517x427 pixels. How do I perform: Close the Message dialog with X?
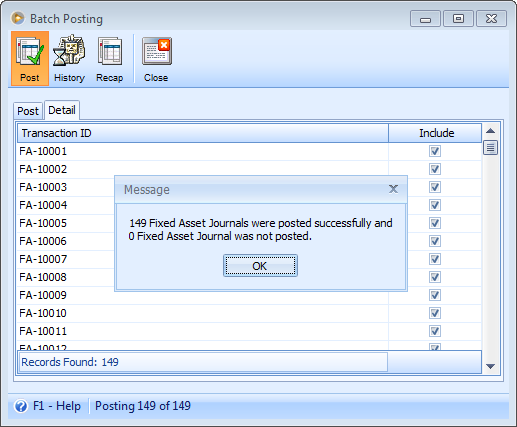point(393,189)
